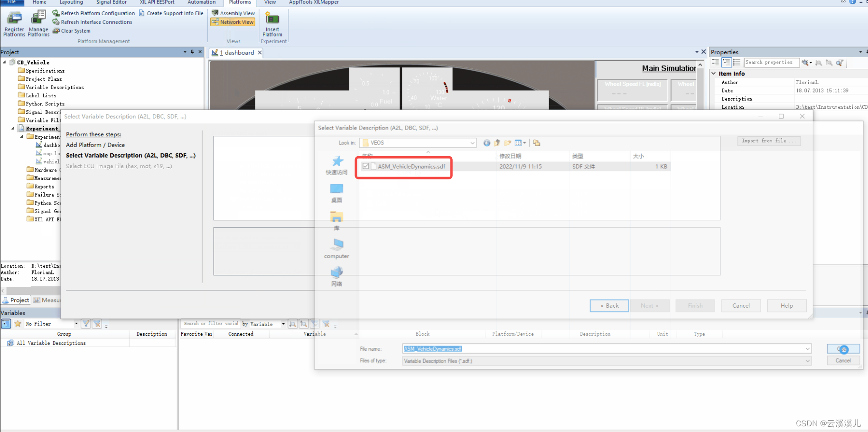
Task: Select Python Scripts folder in project tree
Action: click(45, 104)
